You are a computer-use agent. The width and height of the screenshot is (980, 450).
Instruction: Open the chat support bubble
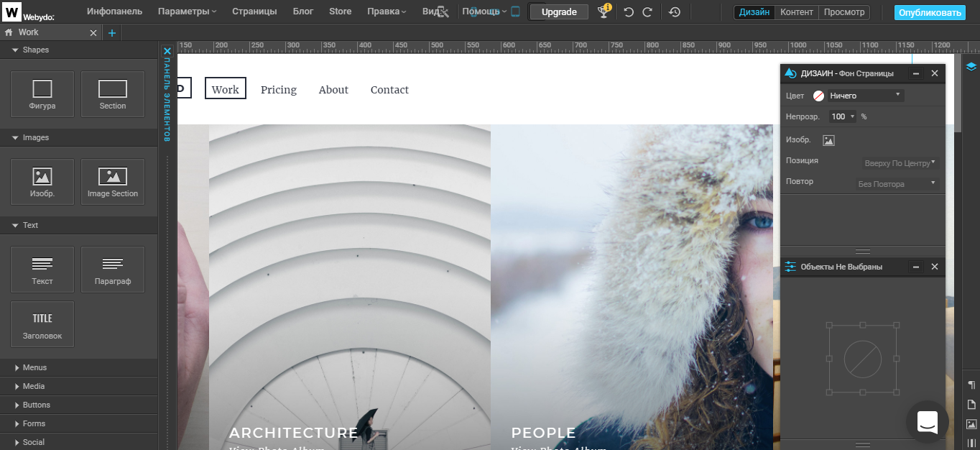point(928,422)
